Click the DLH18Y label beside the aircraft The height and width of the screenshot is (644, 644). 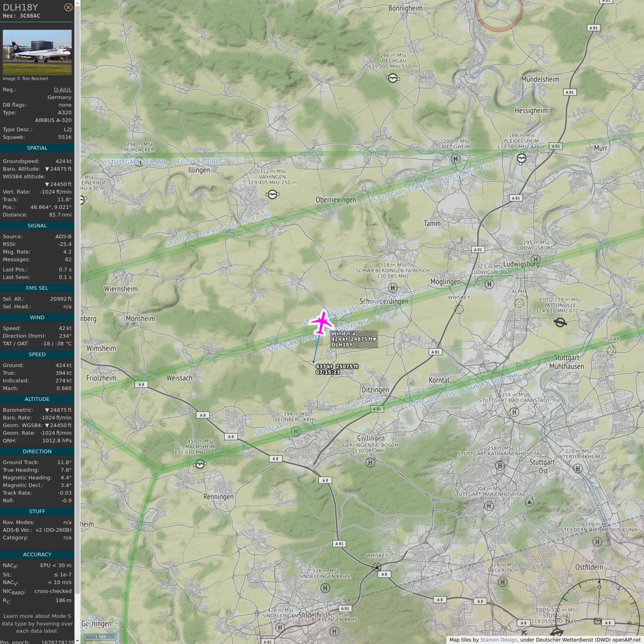pyautogui.click(x=342, y=345)
